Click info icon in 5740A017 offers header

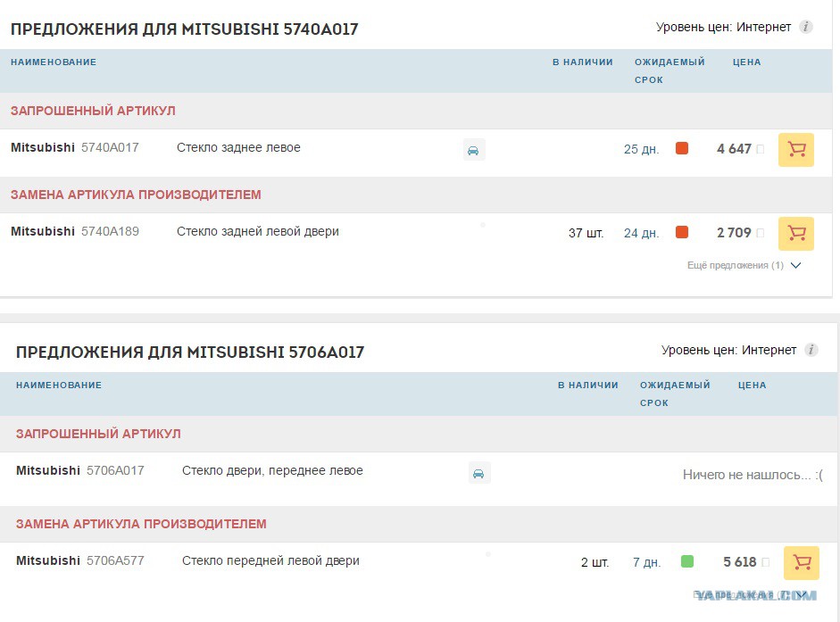(806, 27)
